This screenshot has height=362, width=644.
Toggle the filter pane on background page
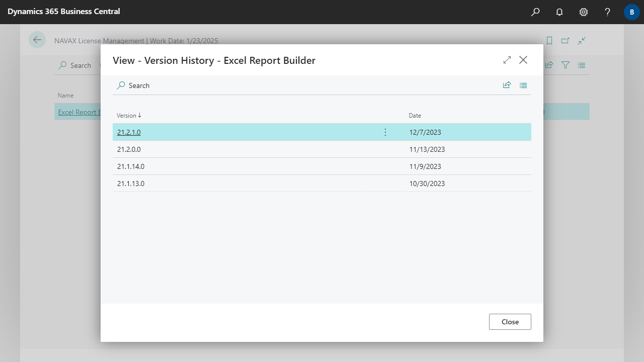pyautogui.click(x=566, y=65)
